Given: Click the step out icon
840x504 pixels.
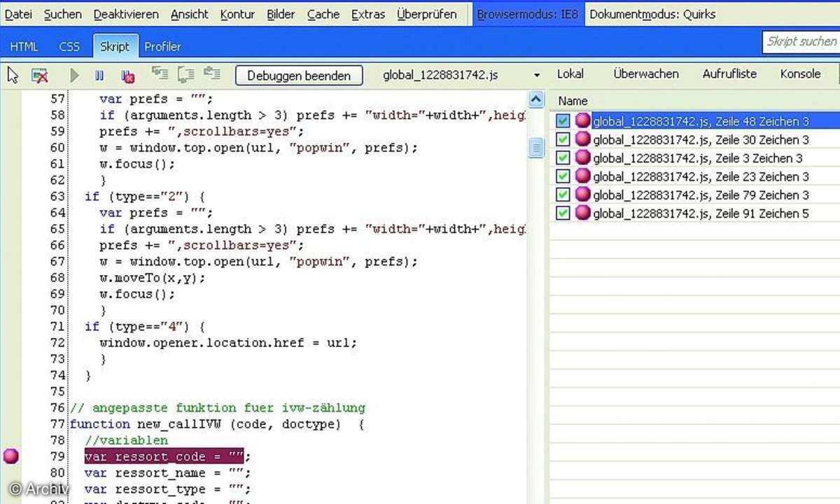Looking at the screenshot, I should click(x=211, y=74).
